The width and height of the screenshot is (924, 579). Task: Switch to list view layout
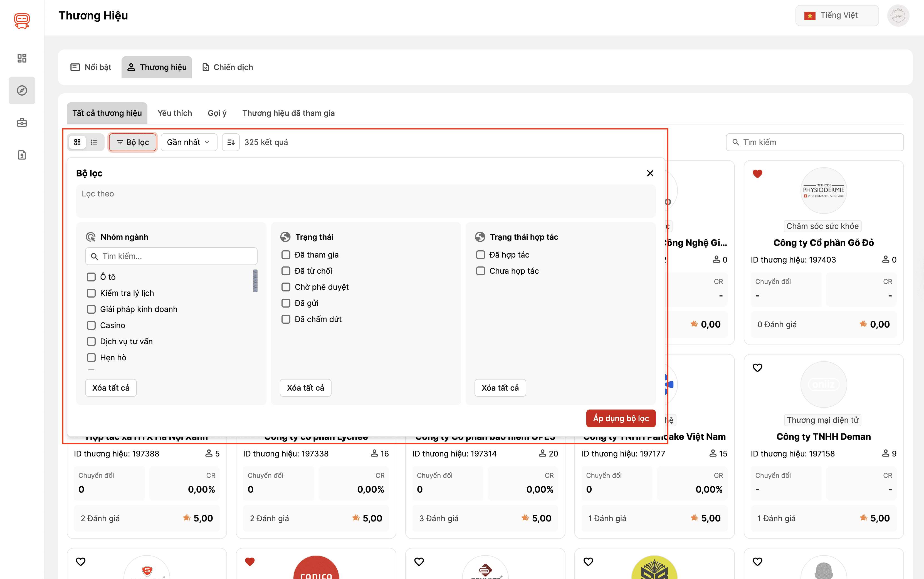click(94, 142)
